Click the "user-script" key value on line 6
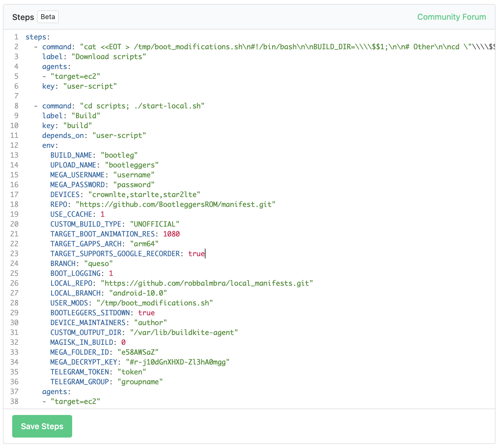499x448 pixels. pyautogui.click(x=90, y=86)
